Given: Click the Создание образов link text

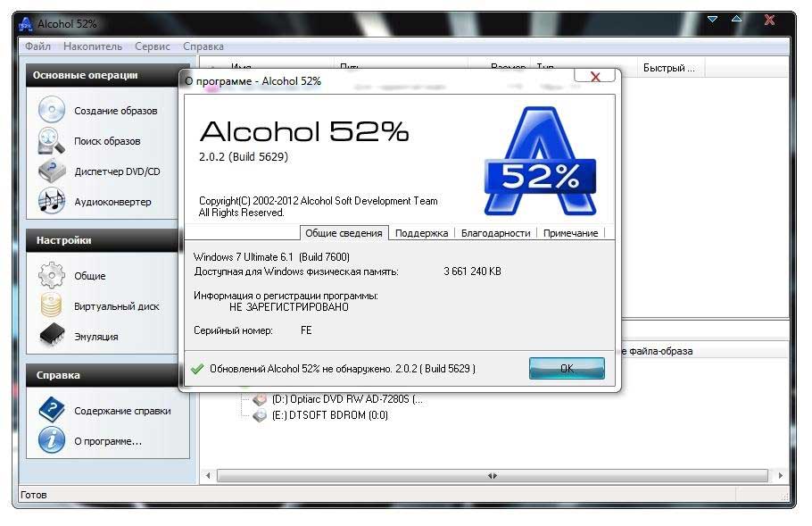Looking at the screenshot, I should [x=115, y=111].
